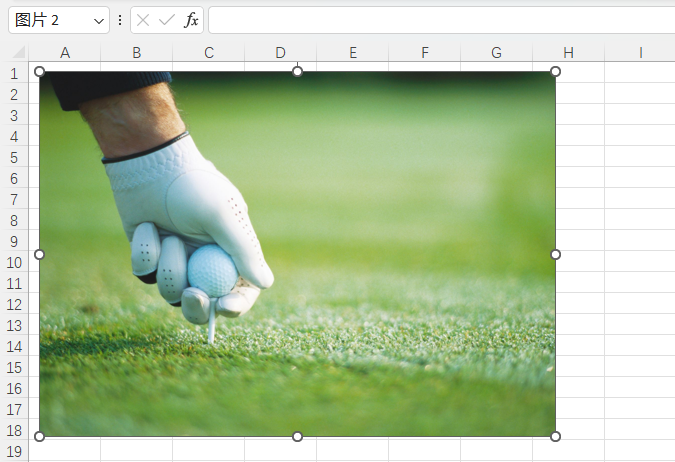Click the cancel X icon in formula bar
Screen dimensions: 675x462
click(x=143, y=20)
